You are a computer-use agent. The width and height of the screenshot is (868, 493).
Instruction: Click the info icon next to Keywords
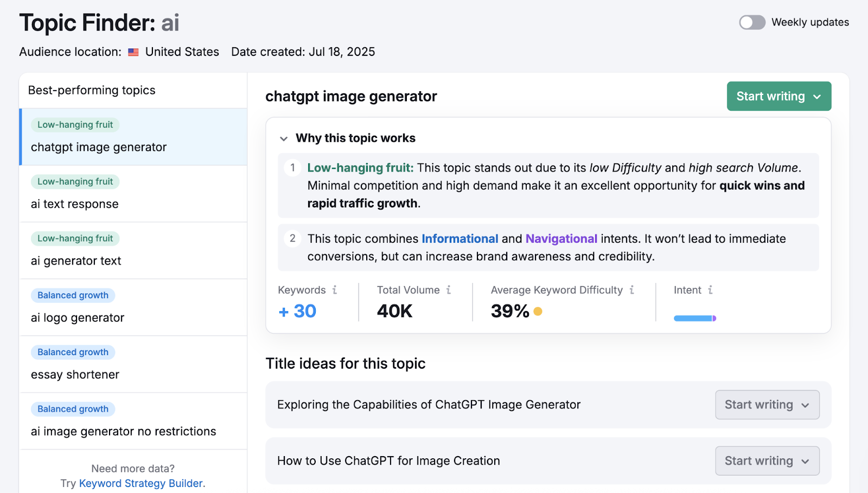[x=335, y=290]
